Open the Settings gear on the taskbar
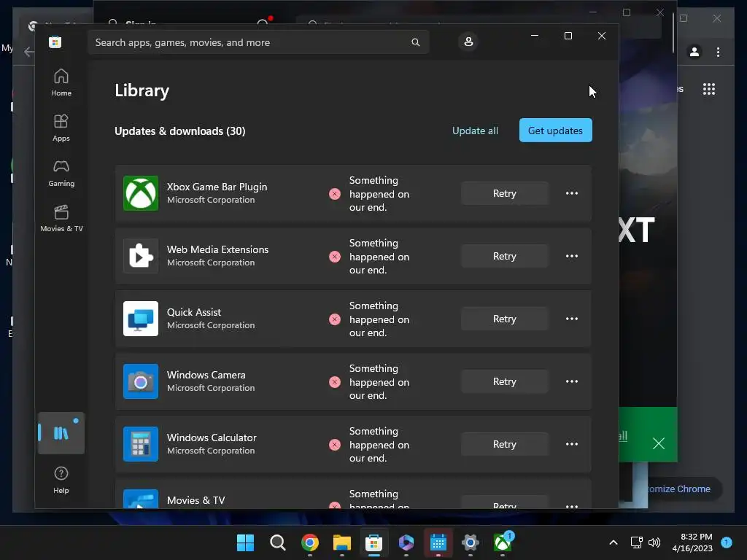The image size is (747, 560). tap(471, 542)
